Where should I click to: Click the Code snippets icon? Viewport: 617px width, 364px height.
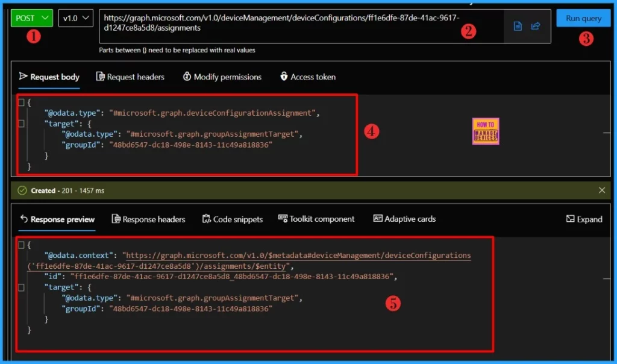[x=206, y=219]
